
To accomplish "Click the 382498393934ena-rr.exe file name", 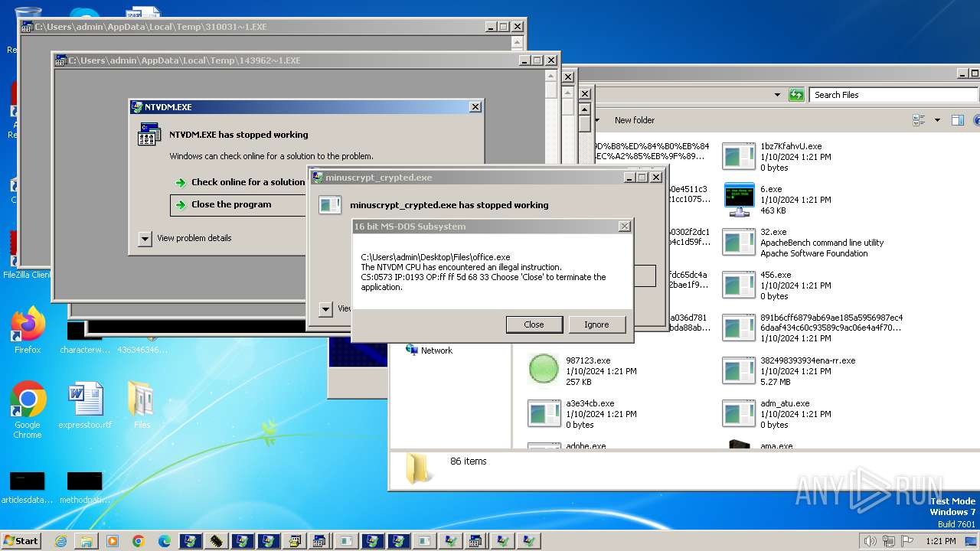I will coord(808,360).
